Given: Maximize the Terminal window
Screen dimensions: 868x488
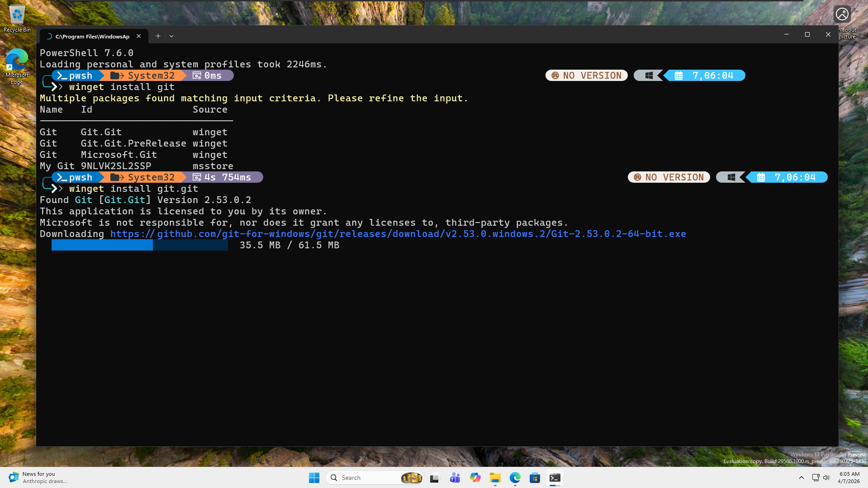Looking at the screenshot, I should [807, 34].
